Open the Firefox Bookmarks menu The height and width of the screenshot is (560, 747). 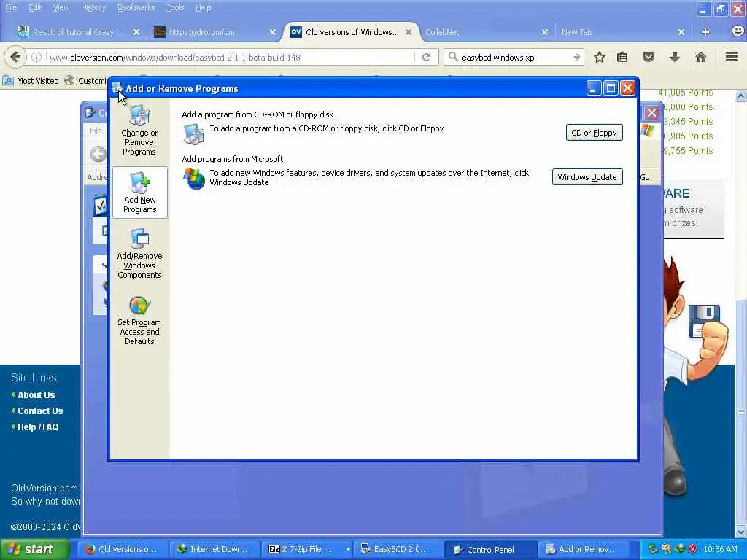click(x=136, y=7)
